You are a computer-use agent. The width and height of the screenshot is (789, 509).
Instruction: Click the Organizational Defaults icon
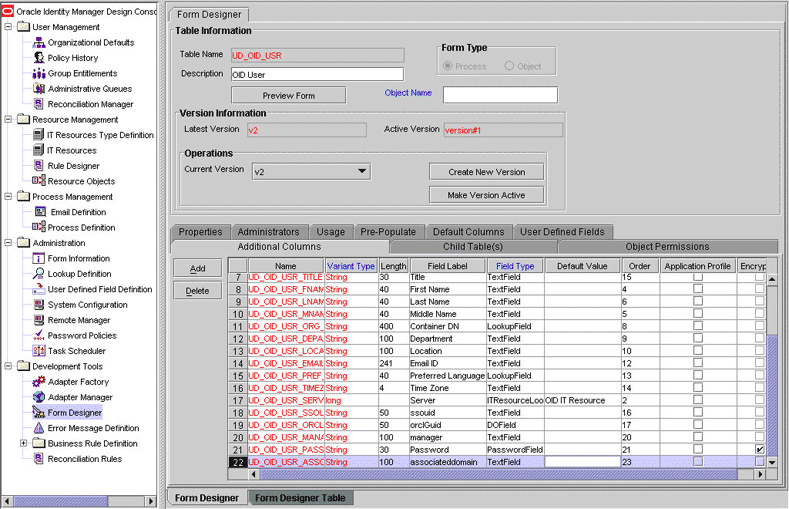(x=39, y=43)
